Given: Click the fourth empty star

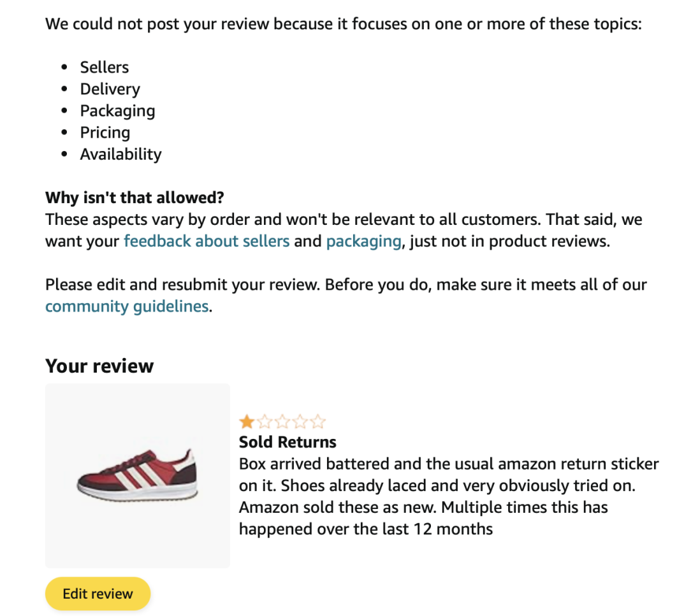Looking at the screenshot, I should pyautogui.click(x=300, y=422).
